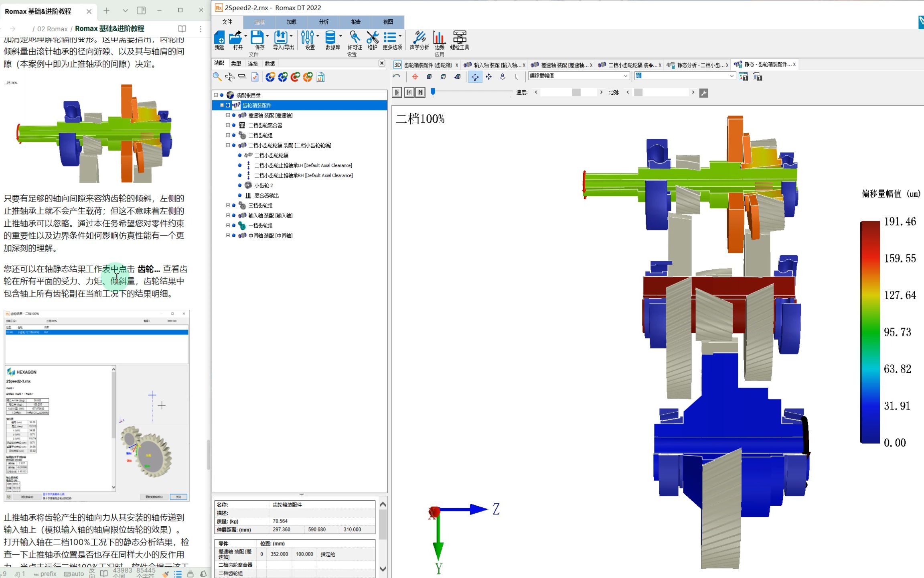This screenshot has height=578, width=924.
Task: Select the 二档小齿轮止推轴承LH tree item
Action: (303, 165)
